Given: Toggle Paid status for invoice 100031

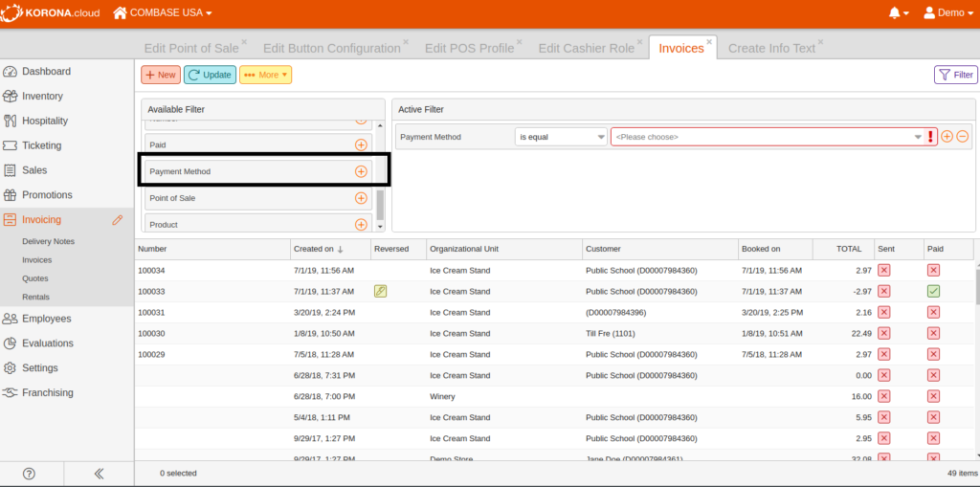Looking at the screenshot, I should click(x=933, y=312).
